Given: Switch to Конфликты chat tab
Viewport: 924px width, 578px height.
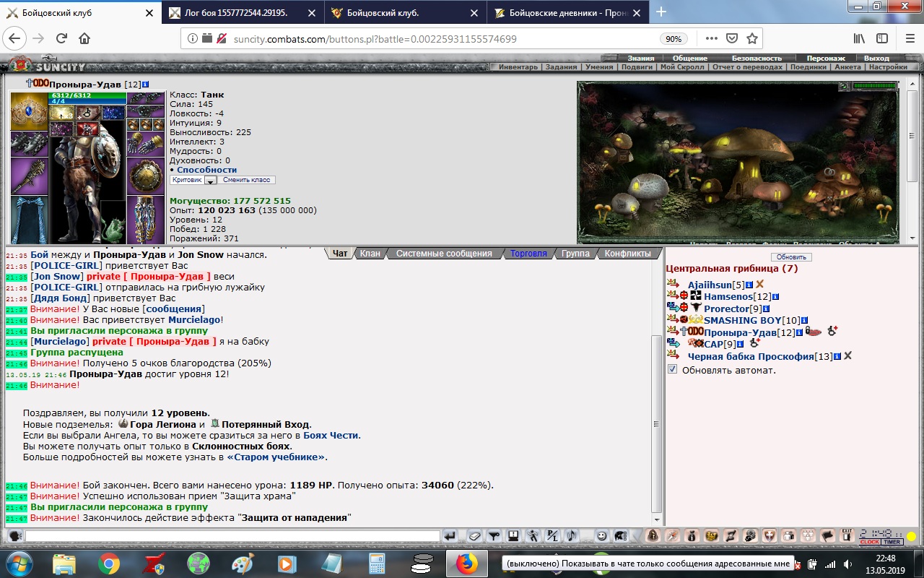Looking at the screenshot, I should (628, 254).
